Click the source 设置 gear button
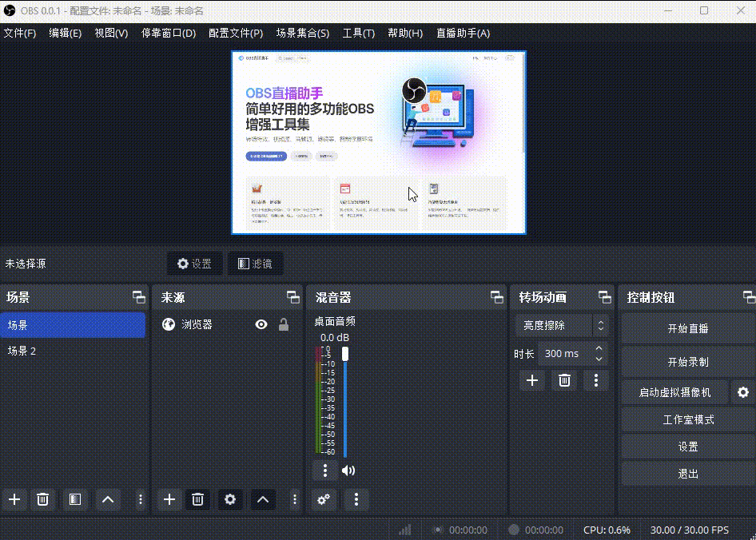Viewport: 756px width, 540px height. click(x=195, y=264)
